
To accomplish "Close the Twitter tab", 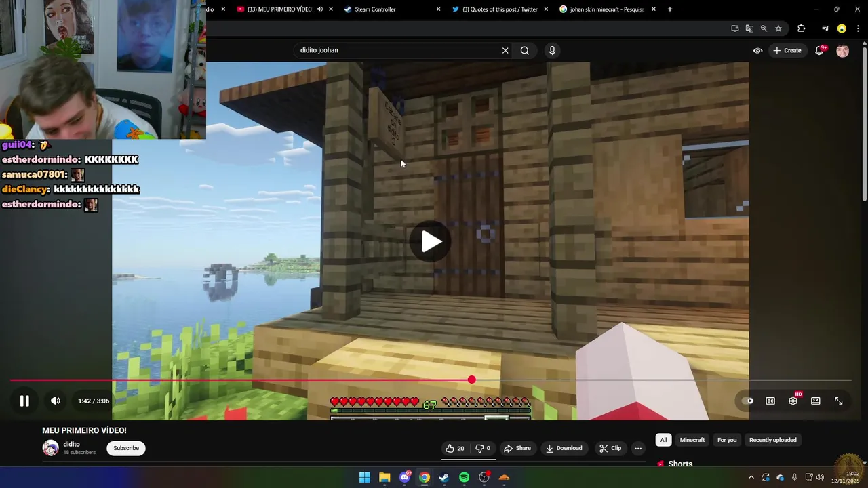I will [546, 9].
